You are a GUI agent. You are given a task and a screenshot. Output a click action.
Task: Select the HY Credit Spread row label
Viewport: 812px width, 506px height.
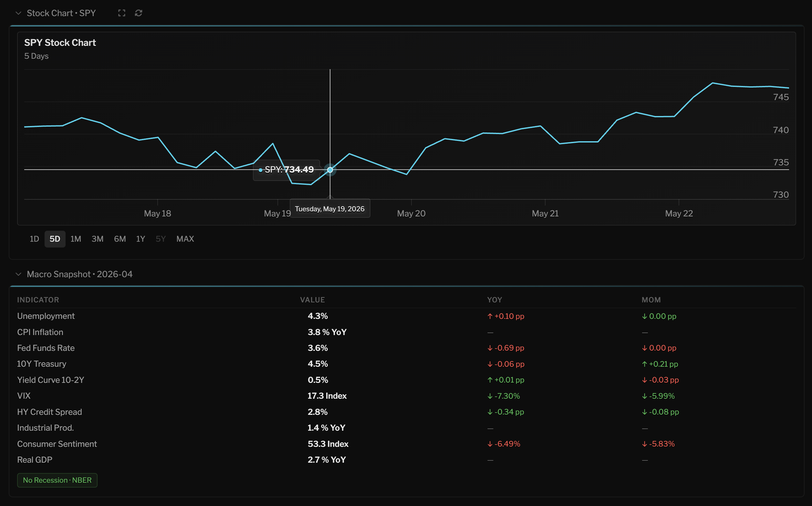click(49, 412)
